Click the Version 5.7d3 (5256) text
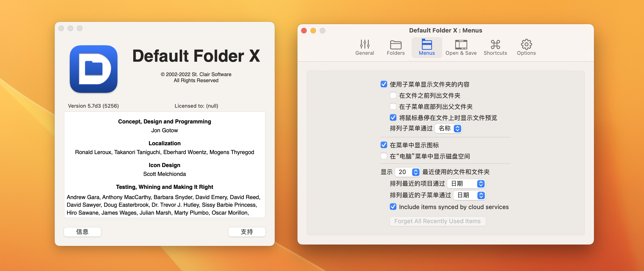Viewport: 644px width, 271px height. coord(93,106)
